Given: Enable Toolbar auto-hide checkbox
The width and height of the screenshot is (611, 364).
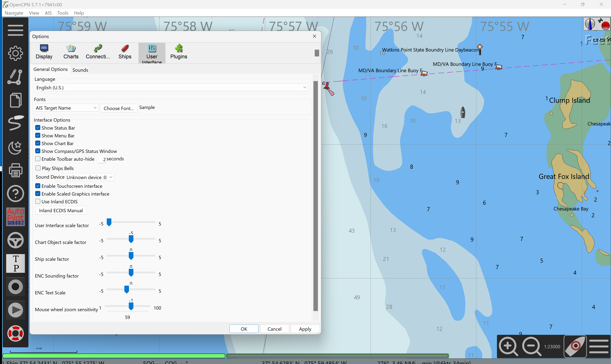Looking at the screenshot, I should pyautogui.click(x=38, y=159).
